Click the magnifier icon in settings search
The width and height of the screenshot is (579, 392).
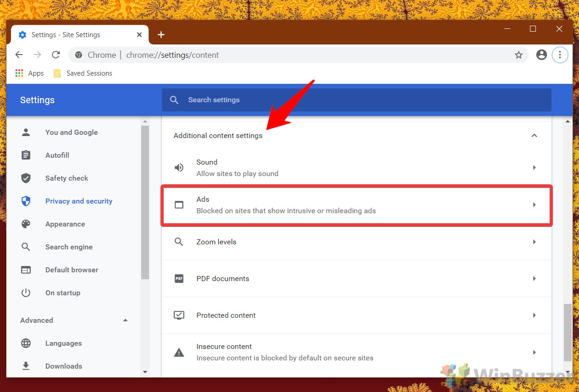[174, 100]
